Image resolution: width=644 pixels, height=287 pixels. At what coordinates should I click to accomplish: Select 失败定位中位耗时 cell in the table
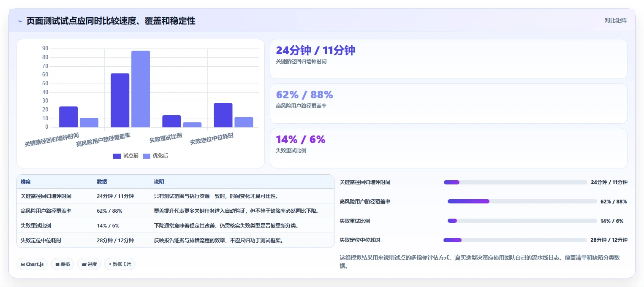(x=41, y=241)
